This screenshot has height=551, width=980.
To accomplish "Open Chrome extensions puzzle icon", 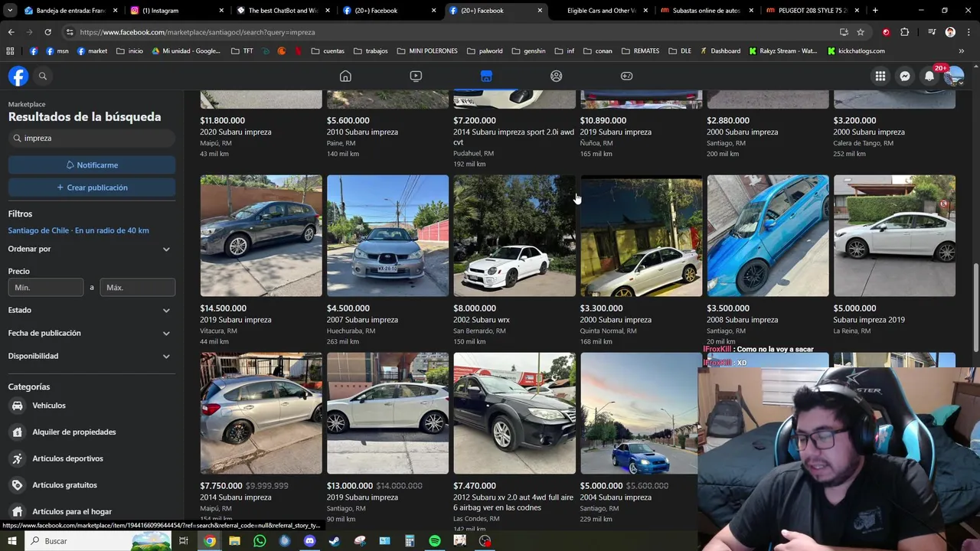I will click(905, 32).
